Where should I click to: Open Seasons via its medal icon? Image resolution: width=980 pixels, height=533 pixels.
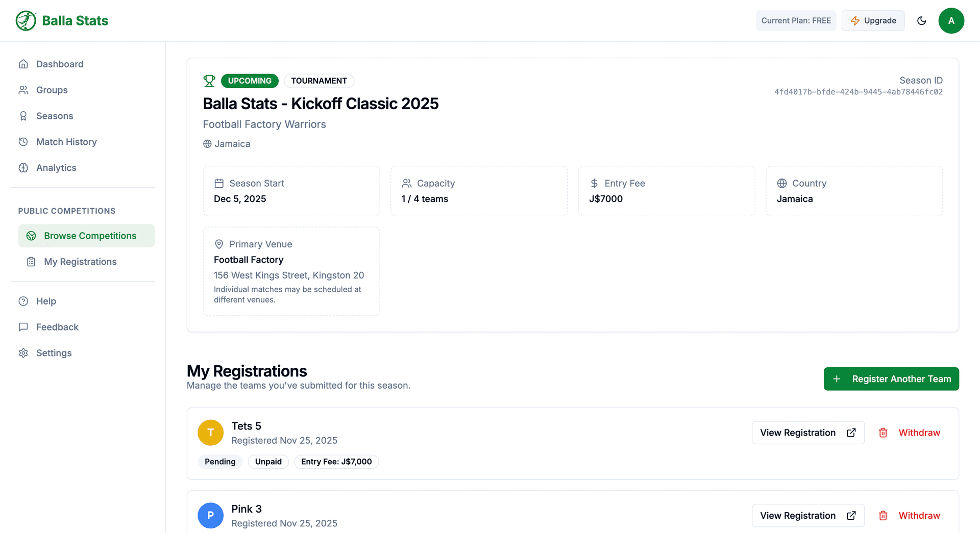click(x=23, y=116)
